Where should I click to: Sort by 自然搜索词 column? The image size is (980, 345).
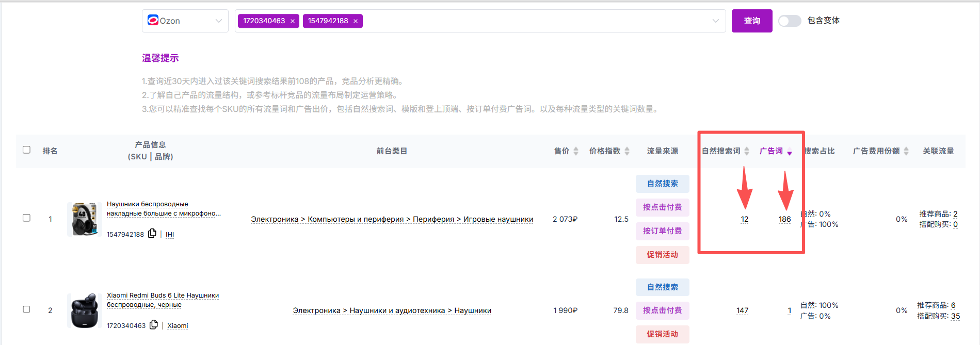tap(746, 151)
